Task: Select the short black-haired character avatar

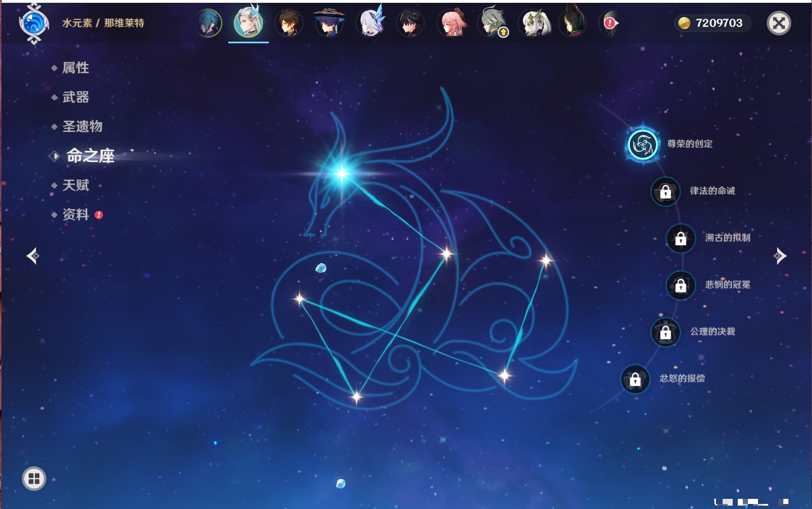Action: [x=410, y=23]
